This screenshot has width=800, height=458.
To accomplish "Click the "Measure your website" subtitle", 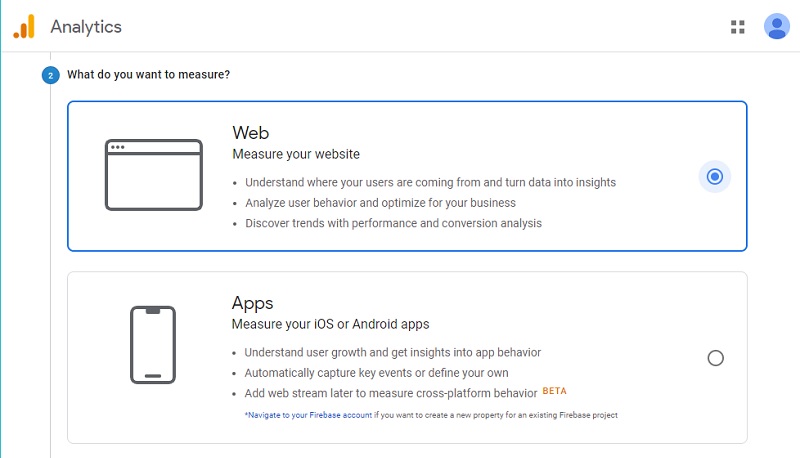I will [296, 154].
